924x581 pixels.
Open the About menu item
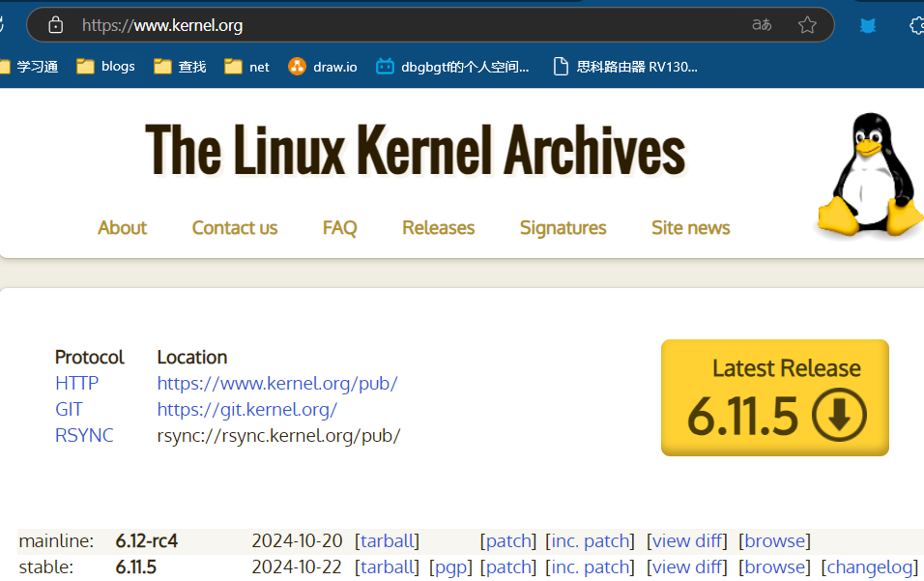coord(122,227)
